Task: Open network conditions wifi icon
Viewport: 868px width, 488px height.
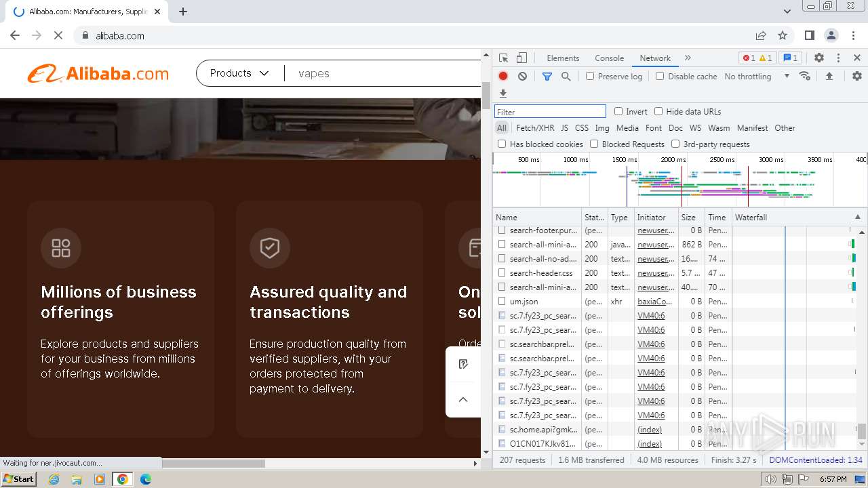Action: coord(805,76)
